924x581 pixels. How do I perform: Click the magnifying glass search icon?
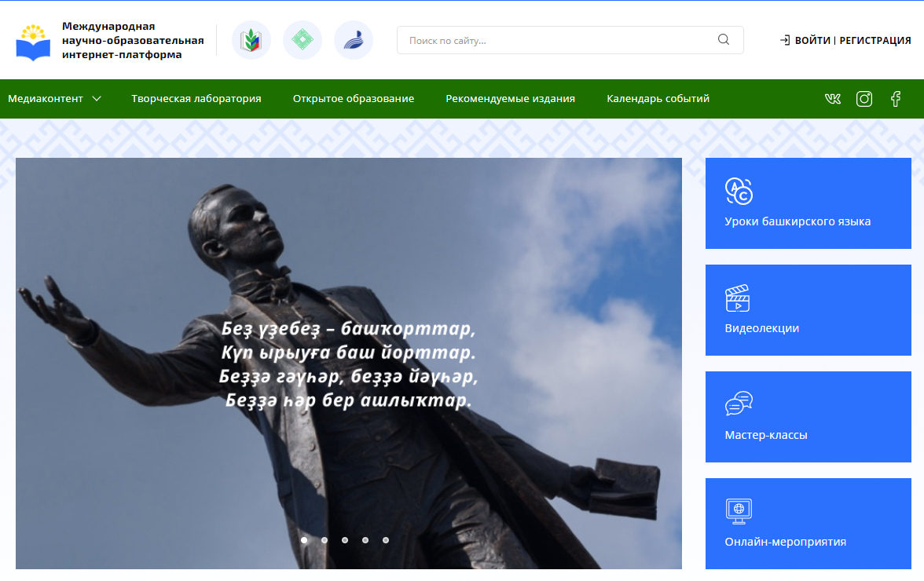click(724, 40)
